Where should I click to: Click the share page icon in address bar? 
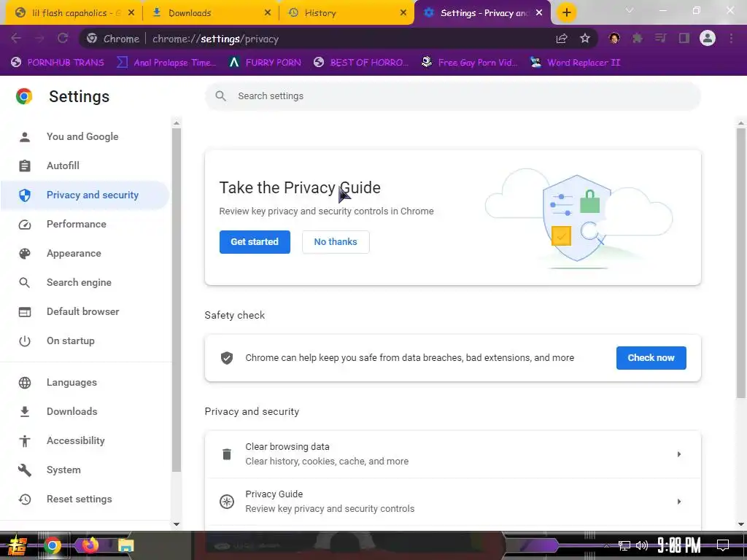point(562,39)
